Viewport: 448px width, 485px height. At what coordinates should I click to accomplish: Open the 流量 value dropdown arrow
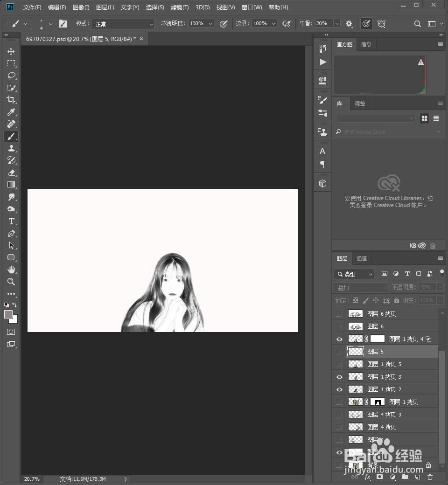pos(273,23)
